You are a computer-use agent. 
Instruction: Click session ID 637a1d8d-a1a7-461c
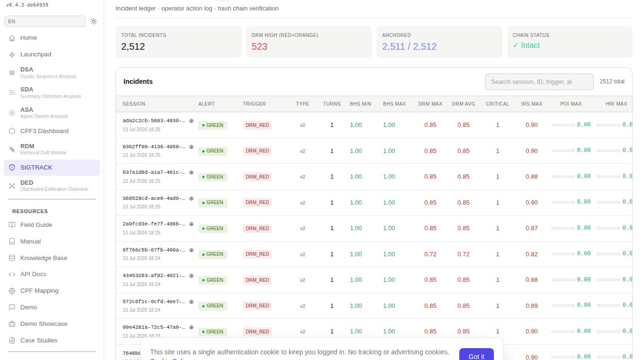pos(154,172)
